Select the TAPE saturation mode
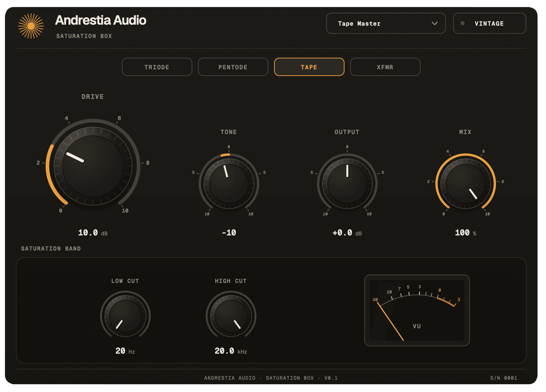The width and height of the screenshot is (546, 392). pyautogui.click(x=309, y=67)
